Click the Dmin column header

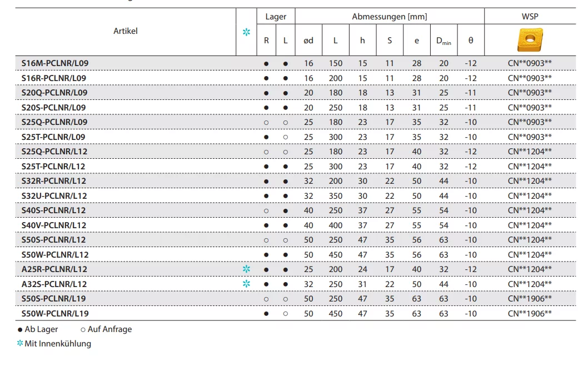444,41
